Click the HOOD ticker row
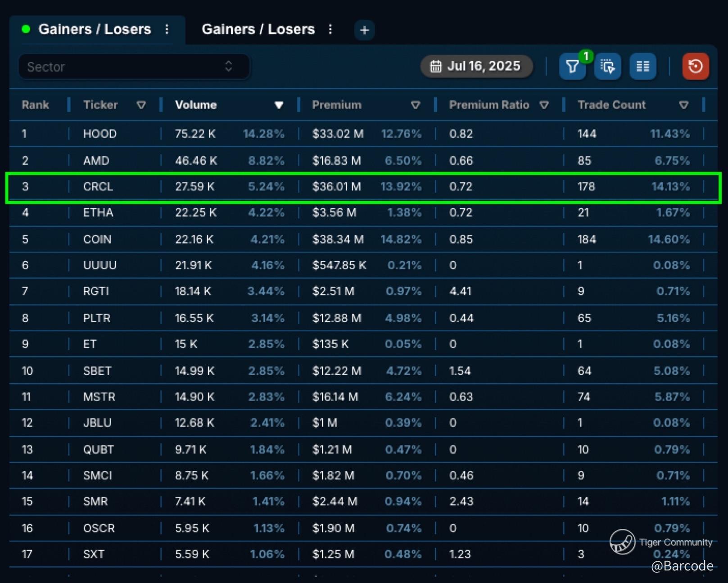The image size is (728, 583). [99, 134]
